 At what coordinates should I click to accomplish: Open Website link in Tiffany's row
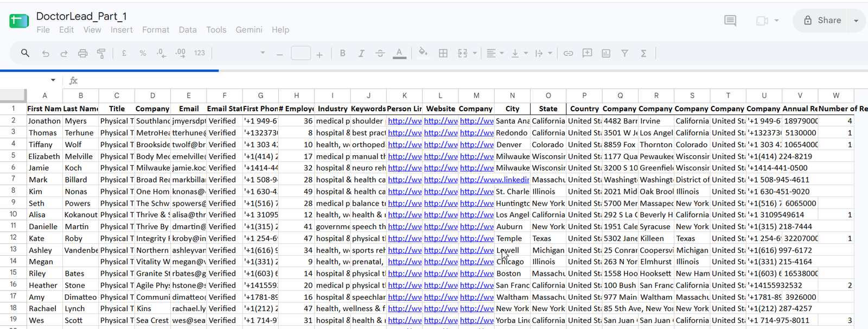(441, 144)
